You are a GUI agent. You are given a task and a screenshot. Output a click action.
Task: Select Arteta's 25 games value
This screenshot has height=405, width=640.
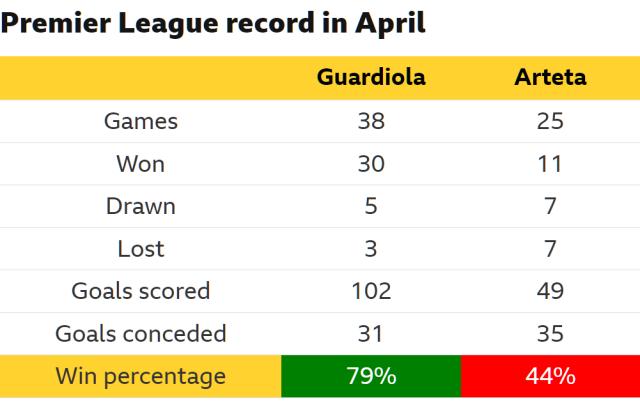point(550,121)
